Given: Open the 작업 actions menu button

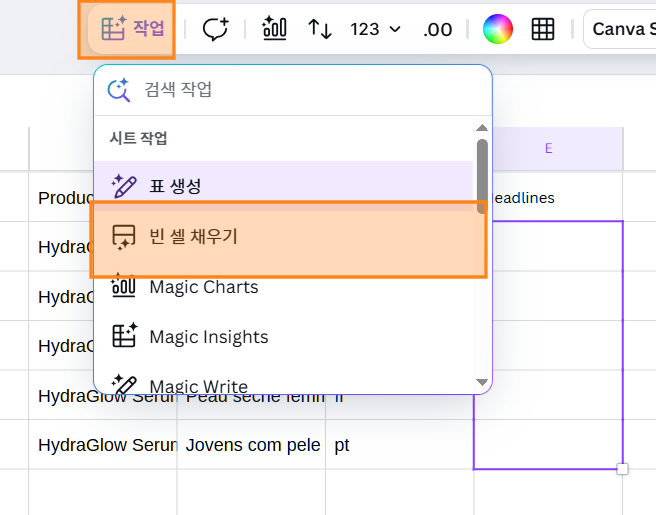Looking at the screenshot, I should (x=131, y=29).
